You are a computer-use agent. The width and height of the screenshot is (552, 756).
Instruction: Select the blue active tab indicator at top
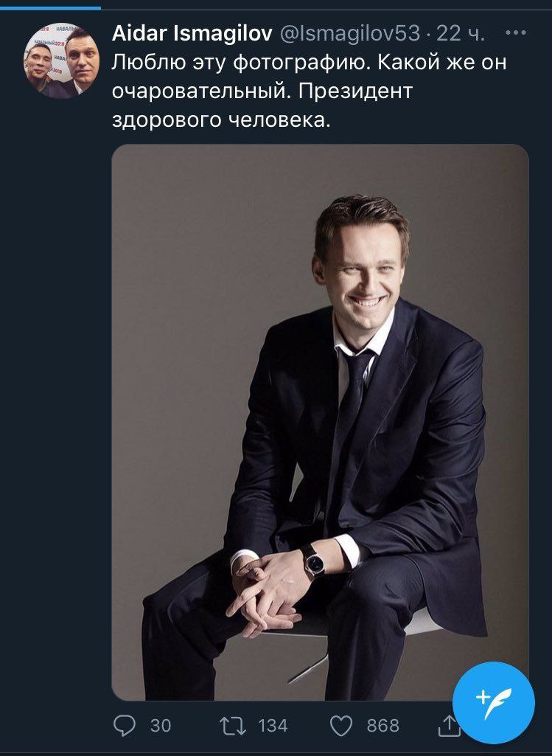click(x=50, y=7)
